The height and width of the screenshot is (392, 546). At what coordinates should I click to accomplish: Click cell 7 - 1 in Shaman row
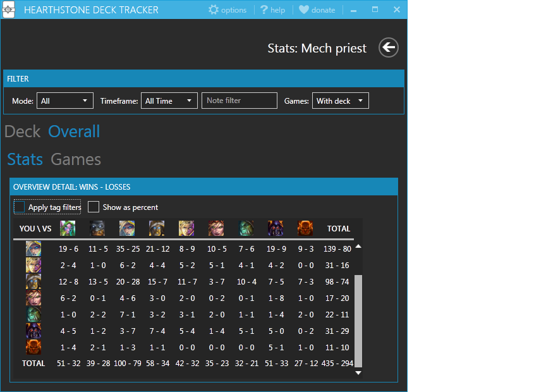(128, 314)
